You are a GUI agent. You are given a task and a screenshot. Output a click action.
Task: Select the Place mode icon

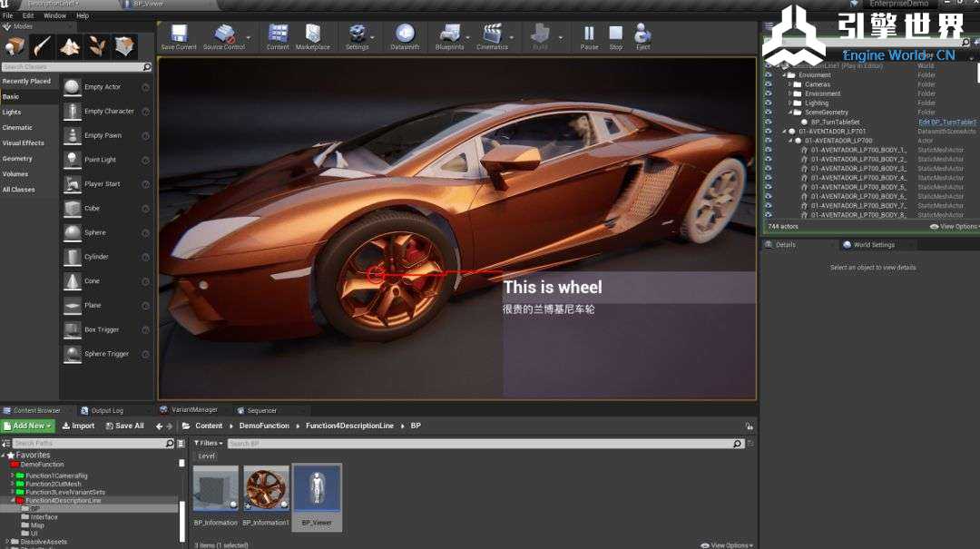pos(15,46)
